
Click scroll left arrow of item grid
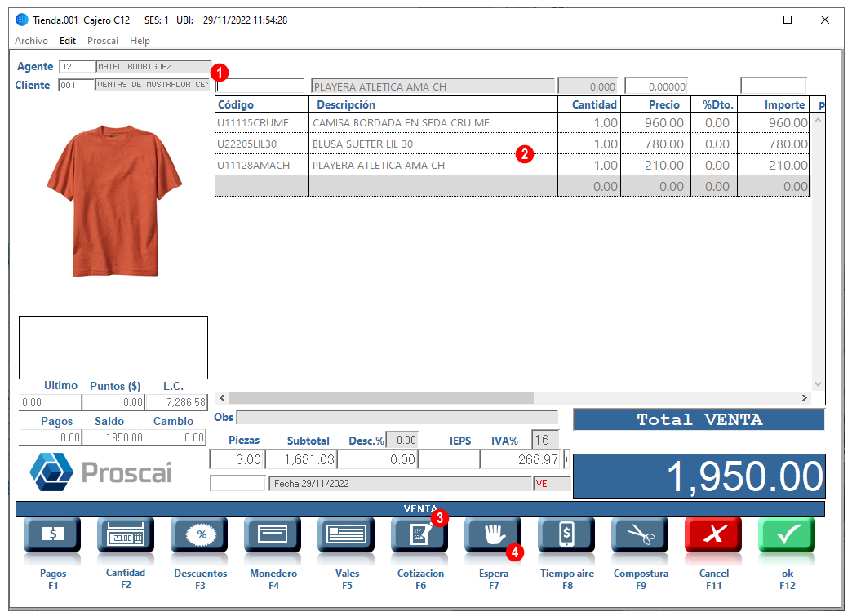222,397
